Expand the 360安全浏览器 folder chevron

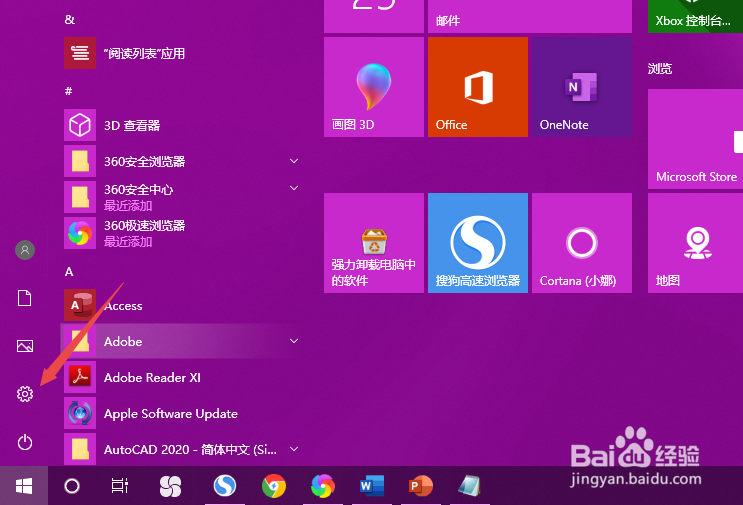(x=294, y=161)
